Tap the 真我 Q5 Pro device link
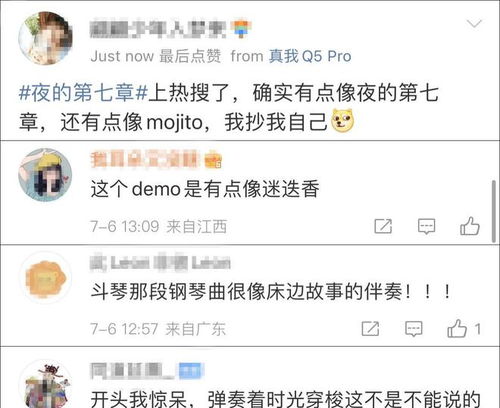The image size is (500, 408). pyautogui.click(x=310, y=56)
